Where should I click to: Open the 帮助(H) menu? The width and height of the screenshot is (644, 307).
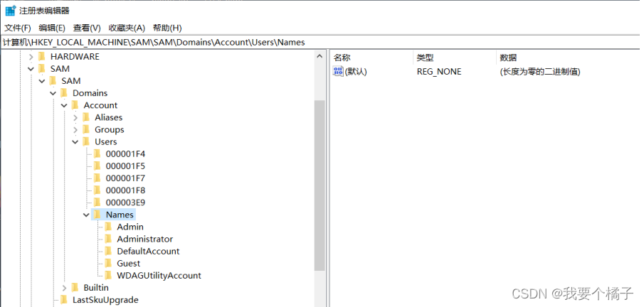[x=167, y=28]
